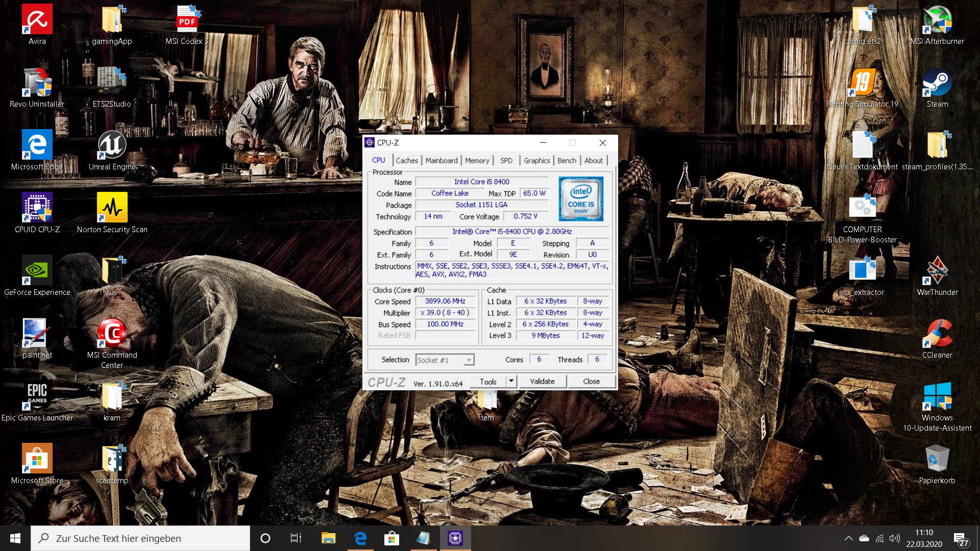
Task: Click the Close button in CPU-Z
Action: tap(591, 381)
